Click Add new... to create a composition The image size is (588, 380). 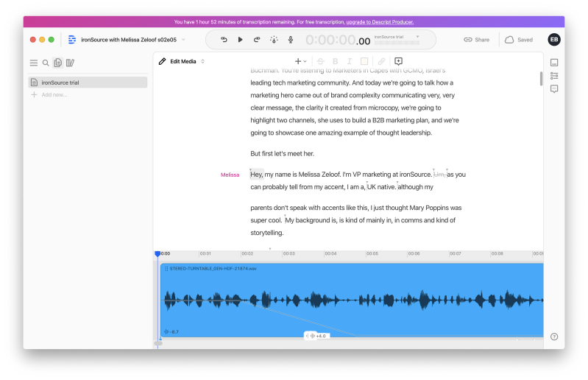[54, 94]
